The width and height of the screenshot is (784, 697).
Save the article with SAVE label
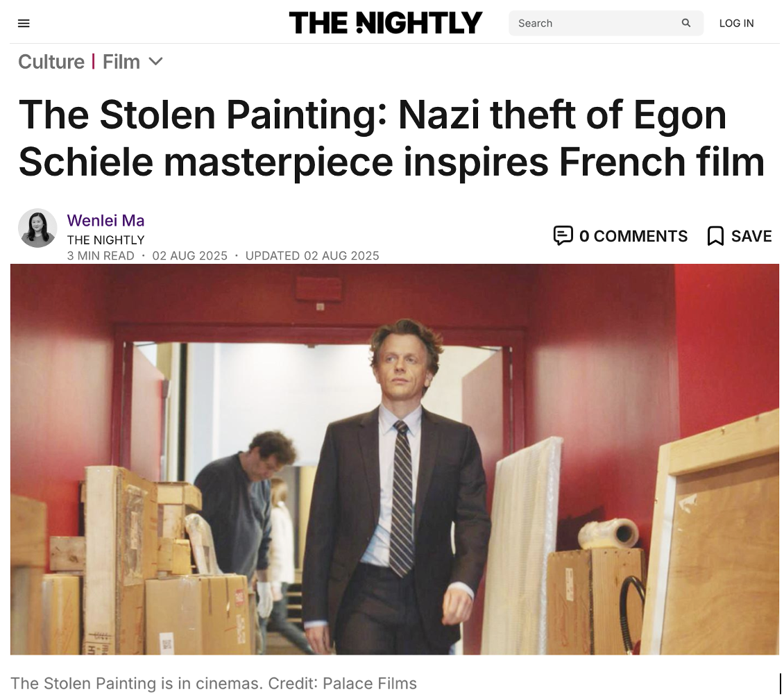click(x=751, y=235)
